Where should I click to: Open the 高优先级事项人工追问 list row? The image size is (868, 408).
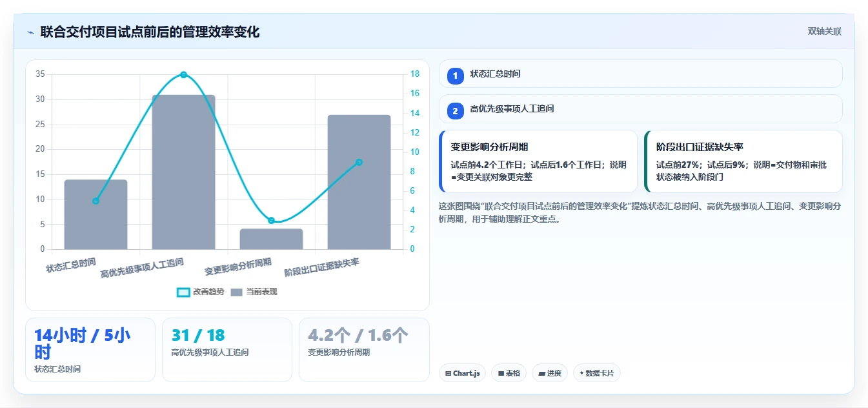pos(640,109)
